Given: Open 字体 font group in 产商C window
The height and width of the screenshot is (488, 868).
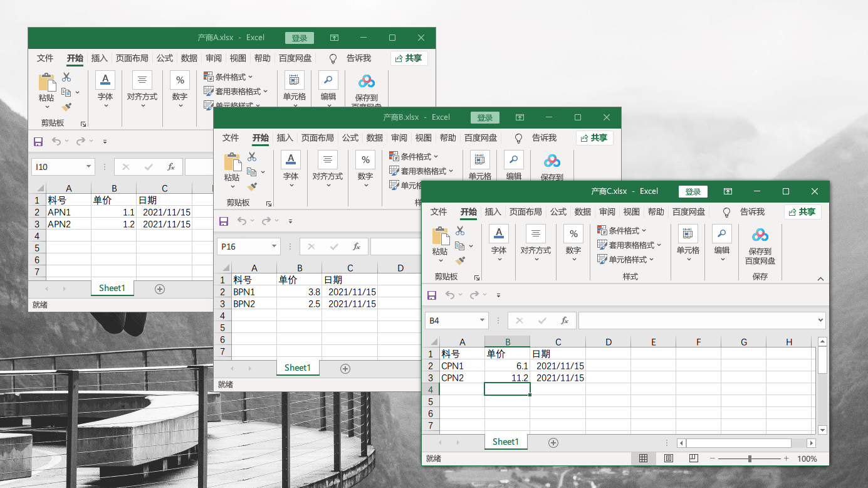Looking at the screenshot, I should click(x=499, y=243).
